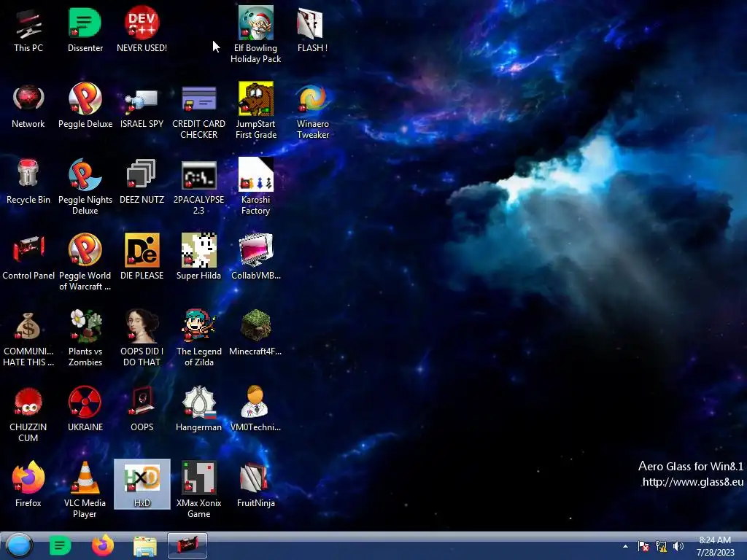Select the FLASH ! desktop icon
The width and height of the screenshot is (747, 560).
312,30
